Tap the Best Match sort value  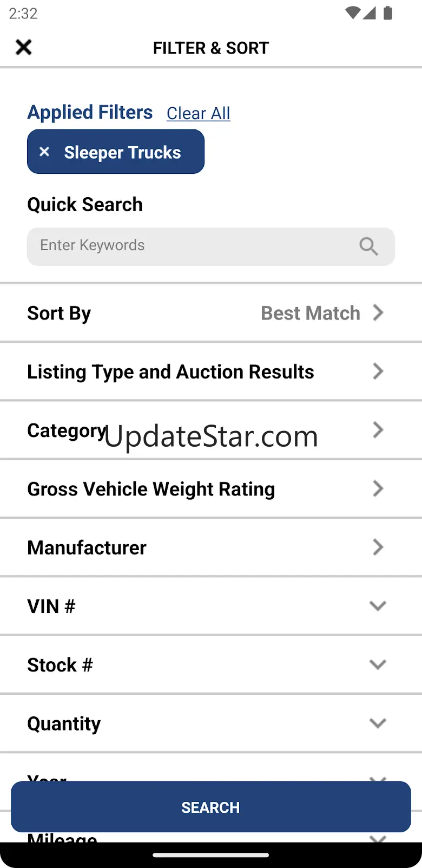pyautogui.click(x=310, y=313)
